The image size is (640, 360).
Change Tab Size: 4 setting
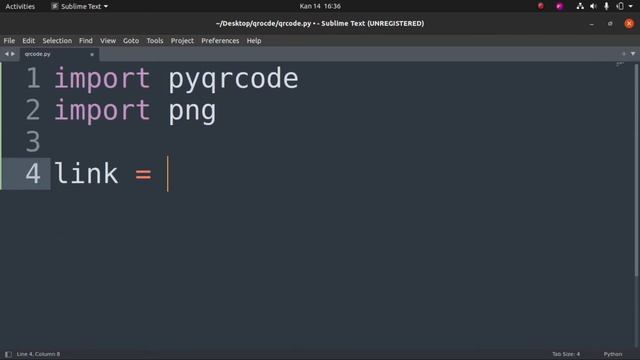[566, 354]
